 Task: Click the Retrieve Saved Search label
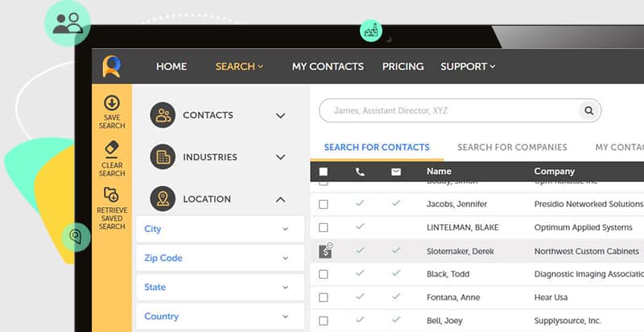pos(112,218)
